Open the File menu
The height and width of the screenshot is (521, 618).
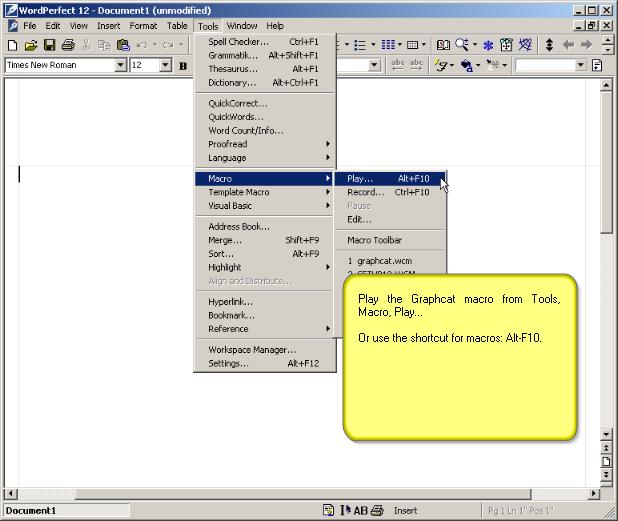point(30,26)
